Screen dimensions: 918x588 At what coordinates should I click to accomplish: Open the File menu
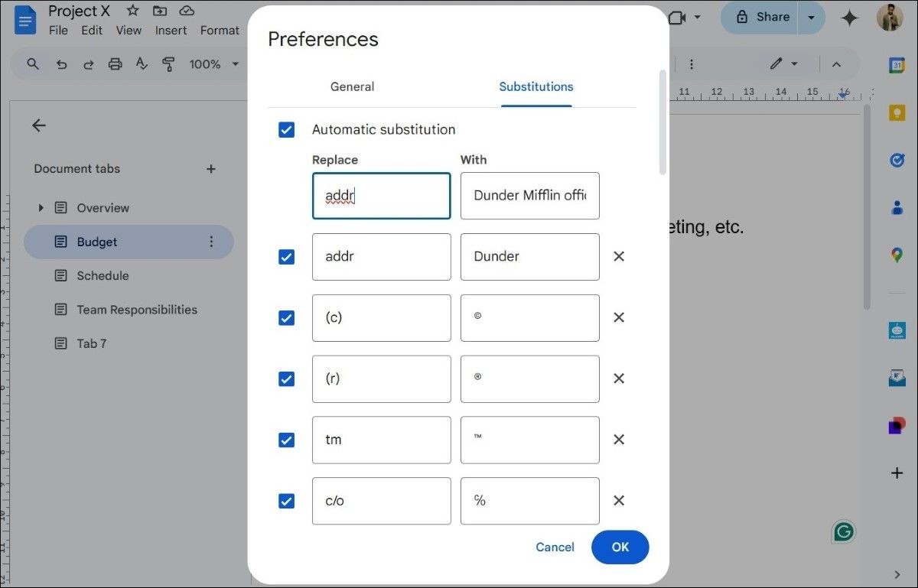click(58, 31)
